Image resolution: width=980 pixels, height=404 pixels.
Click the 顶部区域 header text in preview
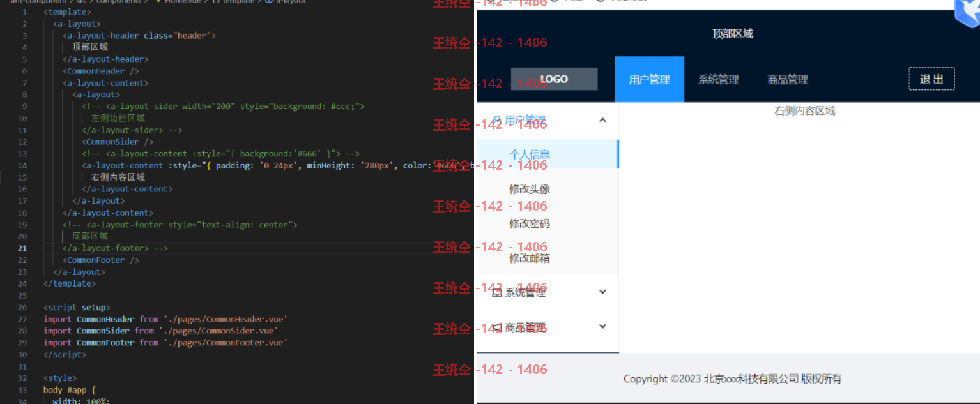coord(733,33)
